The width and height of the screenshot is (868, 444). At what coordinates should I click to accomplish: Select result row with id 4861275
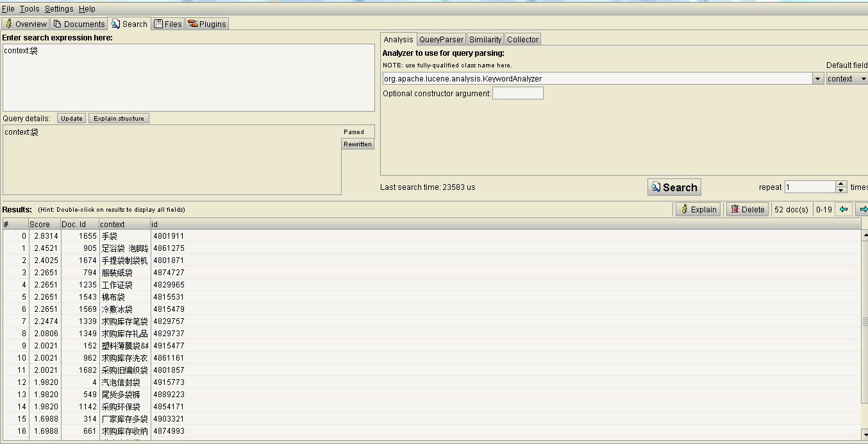point(431,248)
